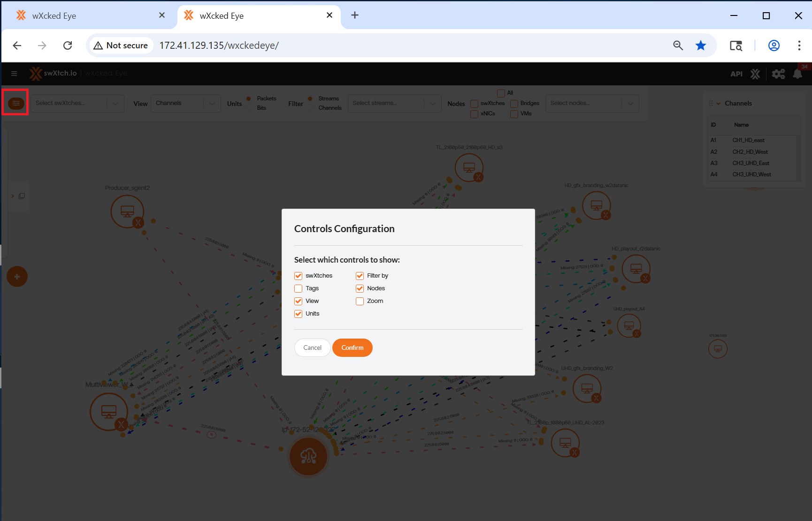This screenshot has width=812, height=521.
Task: Open the Select swXtches dropdown
Action: (77, 104)
